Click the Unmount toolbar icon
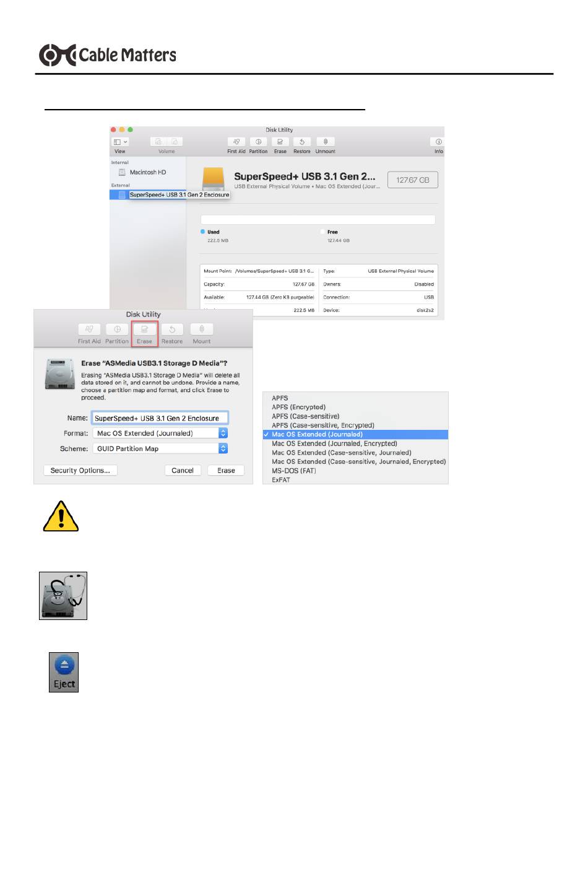 pos(326,142)
